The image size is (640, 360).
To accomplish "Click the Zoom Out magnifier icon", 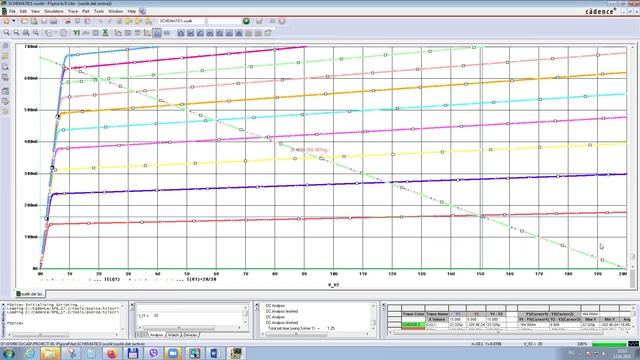I will pos(16,33).
